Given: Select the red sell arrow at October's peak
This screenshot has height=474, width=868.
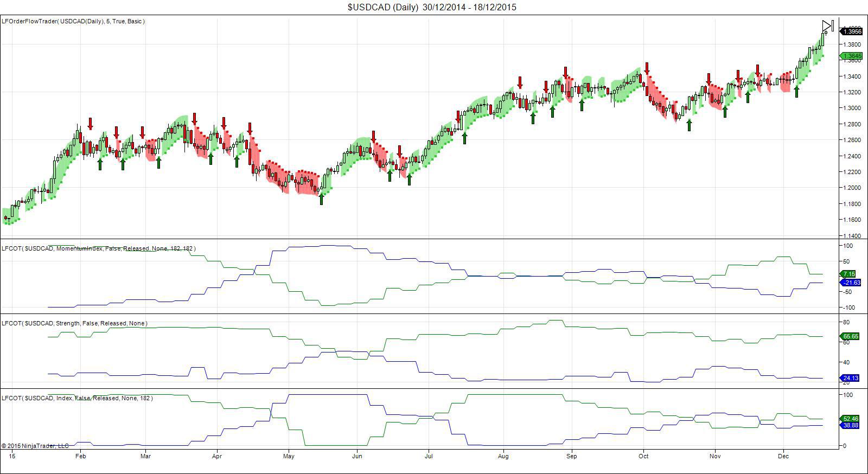Looking at the screenshot, I should pyautogui.click(x=647, y=68).
